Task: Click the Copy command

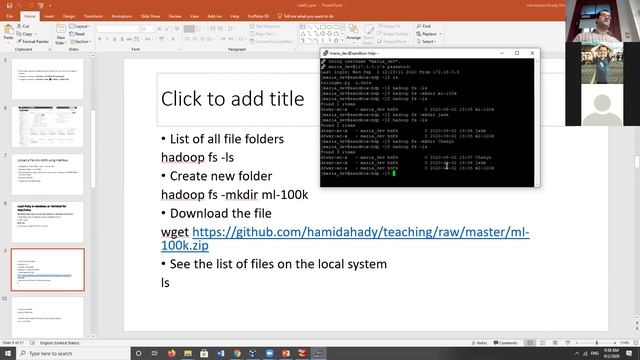Action: click(24, 34)
